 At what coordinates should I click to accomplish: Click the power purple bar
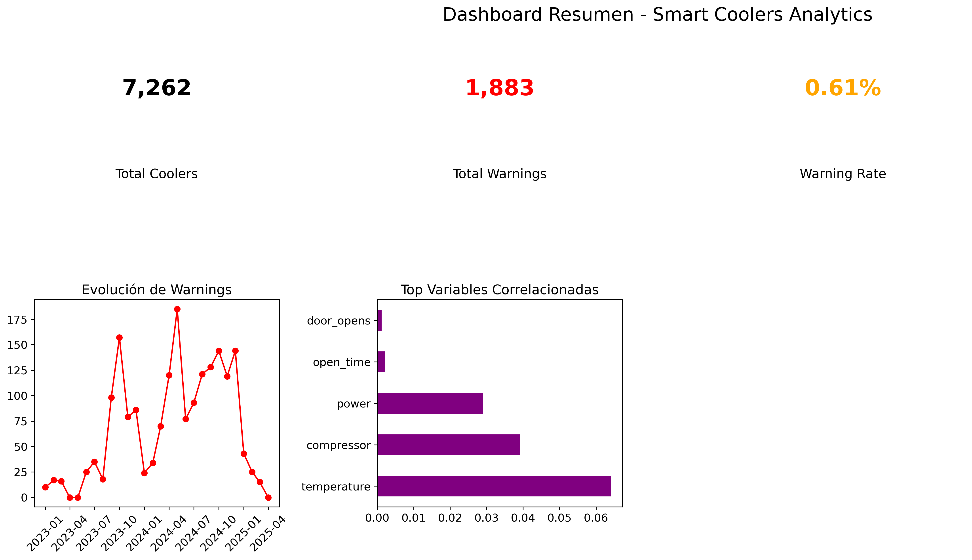[x=430, y=403]
